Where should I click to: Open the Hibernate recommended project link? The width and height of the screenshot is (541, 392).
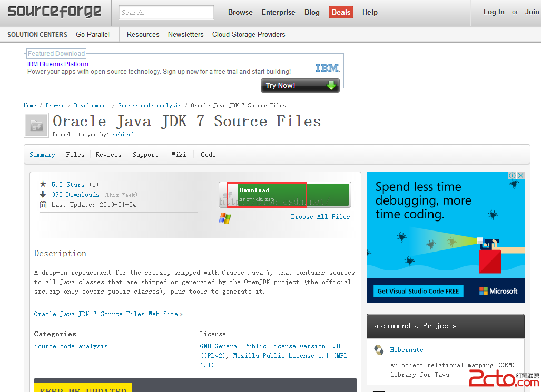(x=407, y=350)
